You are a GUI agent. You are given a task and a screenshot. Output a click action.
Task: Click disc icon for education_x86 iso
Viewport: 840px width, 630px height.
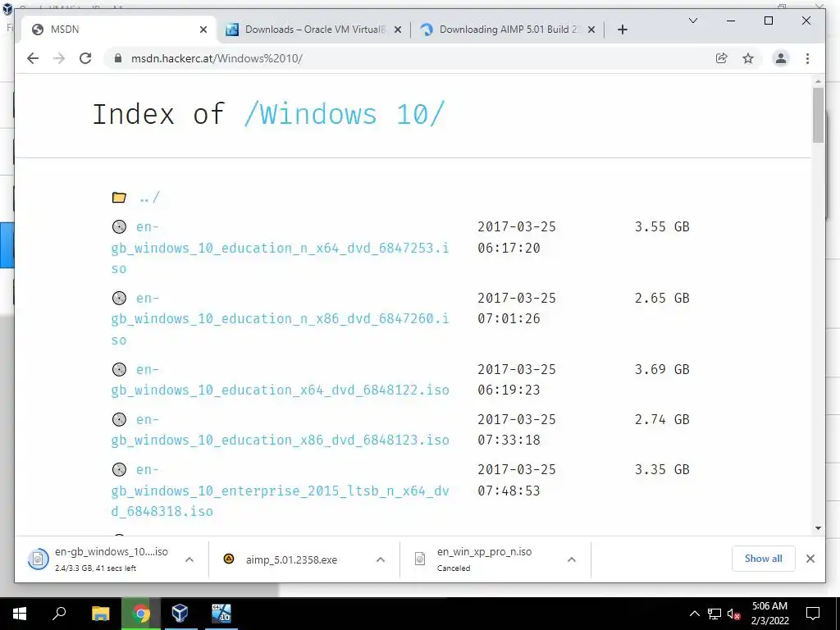pyautogui.click(x=119, y=419)
